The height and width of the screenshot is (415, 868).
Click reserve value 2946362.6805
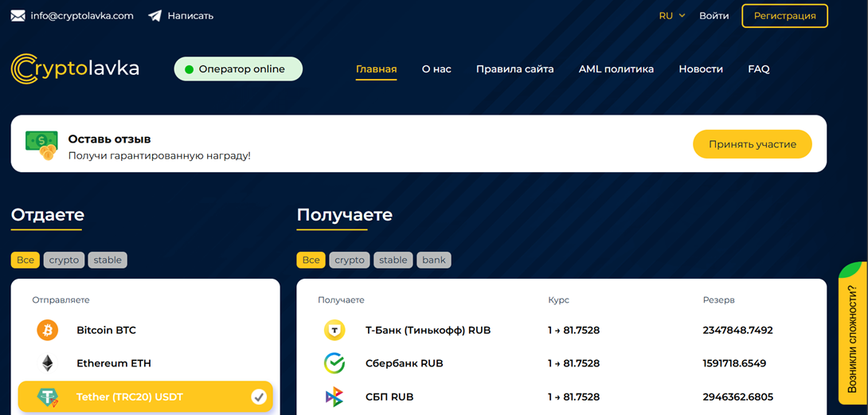[x=737, y=397]
